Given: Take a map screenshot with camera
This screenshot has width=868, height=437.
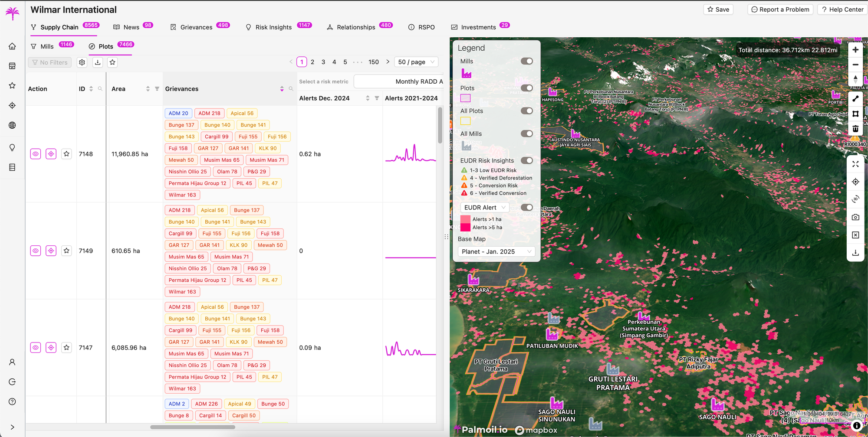Looking at the screenshot, I should point(855,217).
